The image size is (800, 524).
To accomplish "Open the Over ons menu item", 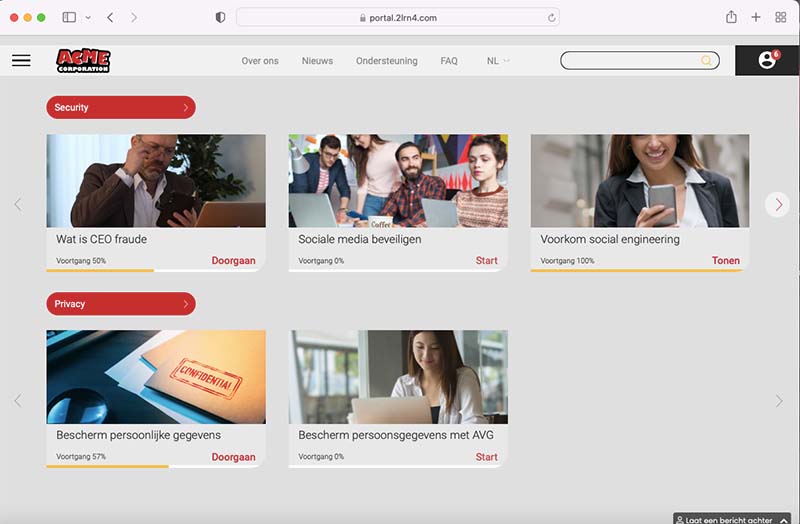I will 260,61.
